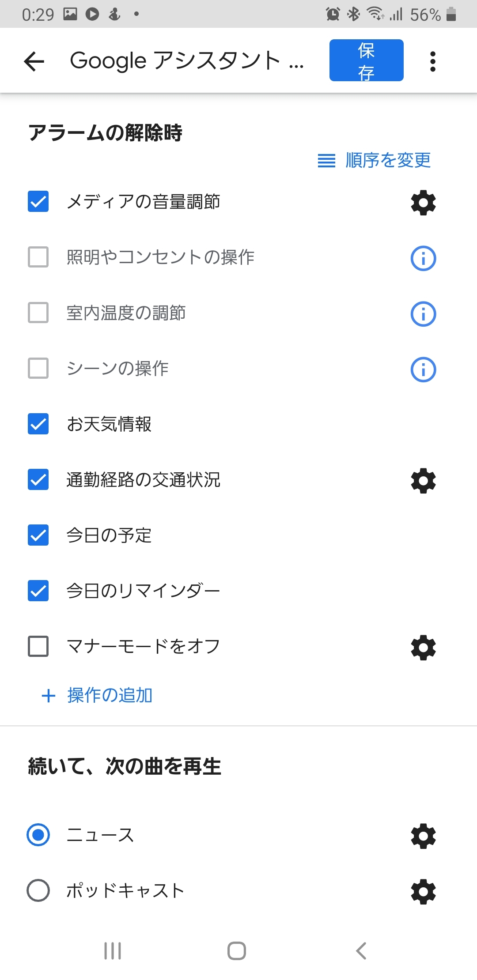Open gear settings for マナーモードをオフ
Screen dimensions: 477x980
[423, 648]
